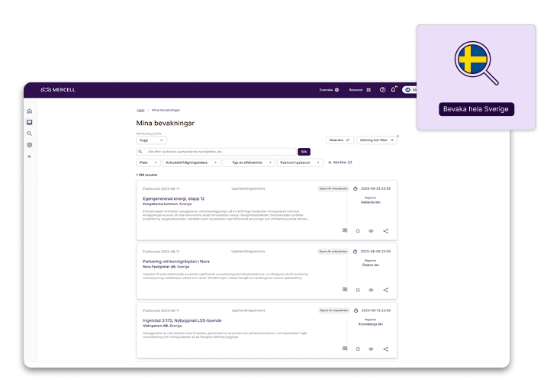The width and height of the screenshot is (560, 392).
Task: Click the Hem breadcrumb link
Action: point(140,111)
